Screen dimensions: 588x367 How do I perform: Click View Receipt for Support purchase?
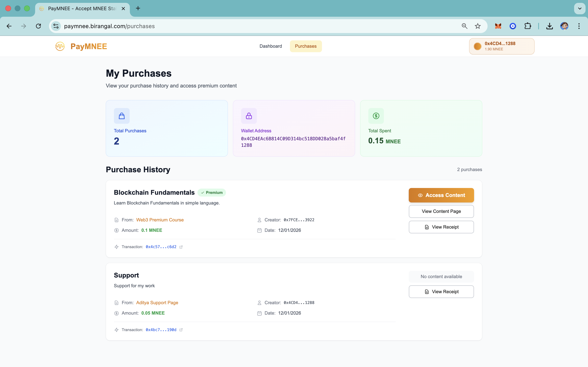[x=441, y=292]
